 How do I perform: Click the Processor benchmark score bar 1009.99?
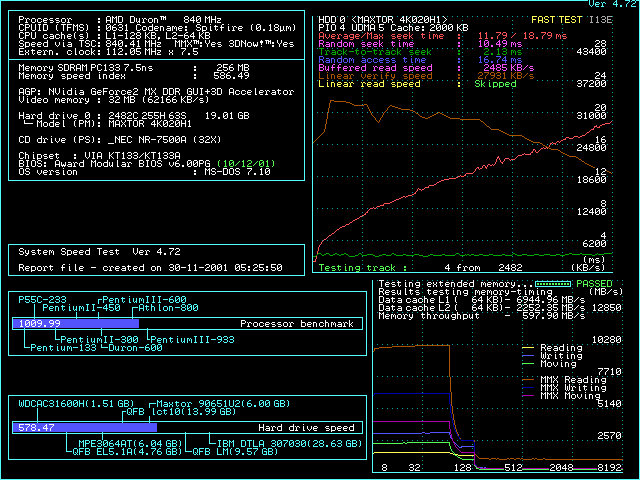[76, 324]
